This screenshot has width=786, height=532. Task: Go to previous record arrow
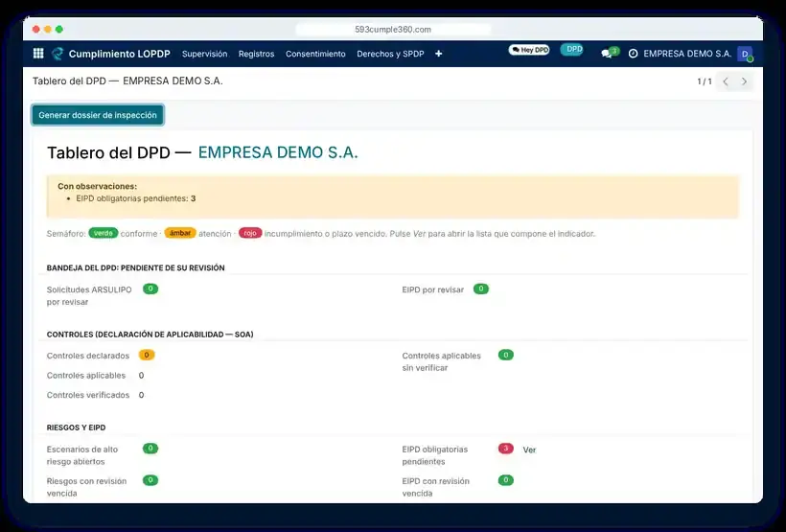726,81
